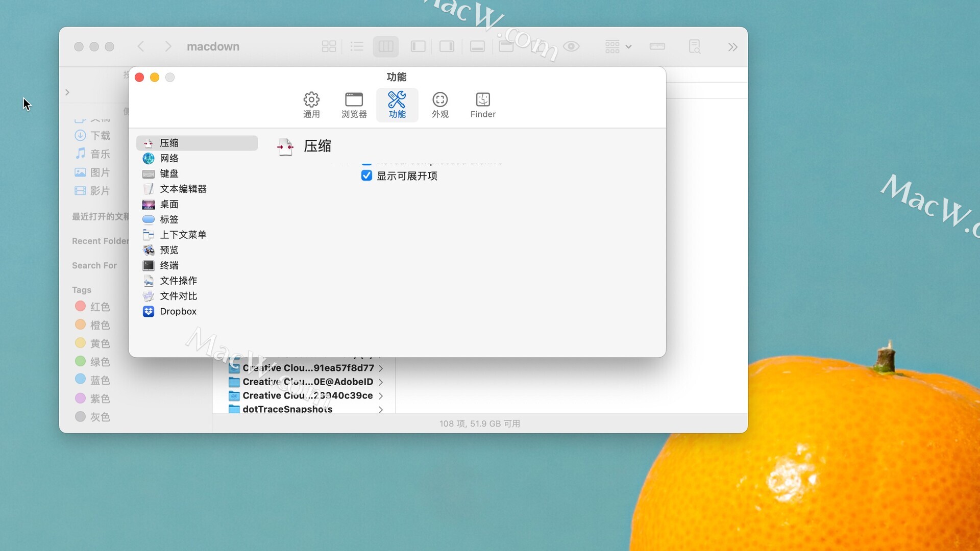This screenshot has height=551, width=980.
Task: Switch macdown window to list view
Action: click(357, 46)
